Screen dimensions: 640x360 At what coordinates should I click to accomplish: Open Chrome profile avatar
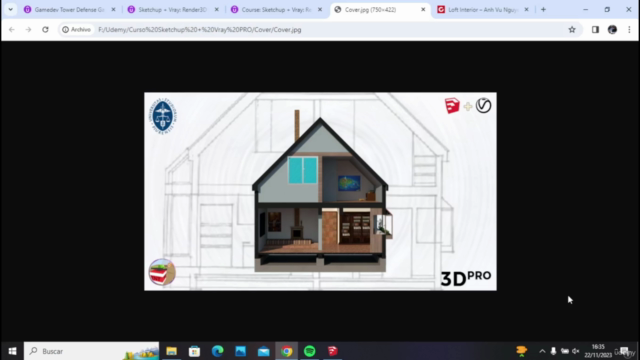pos(612,29)
